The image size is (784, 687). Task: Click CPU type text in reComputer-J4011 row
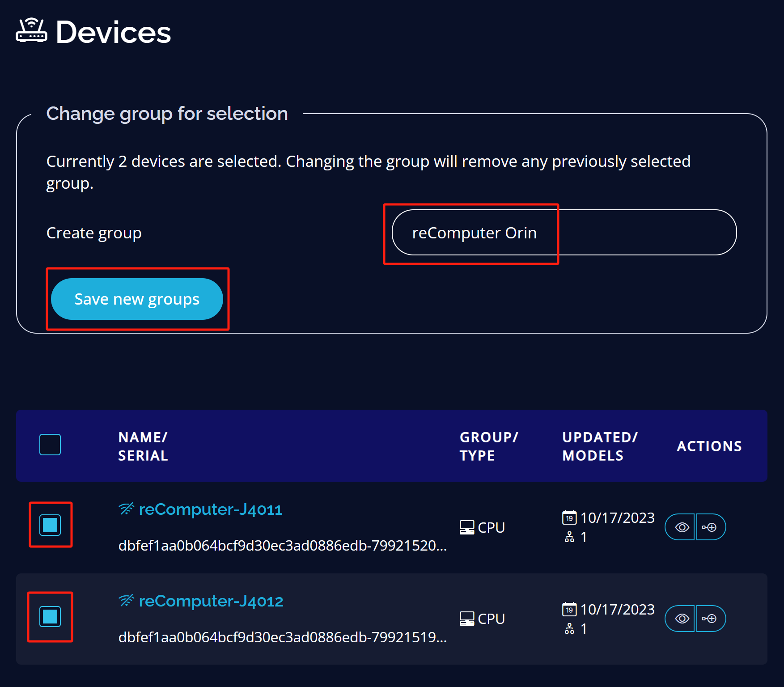[x=491, y=528]
